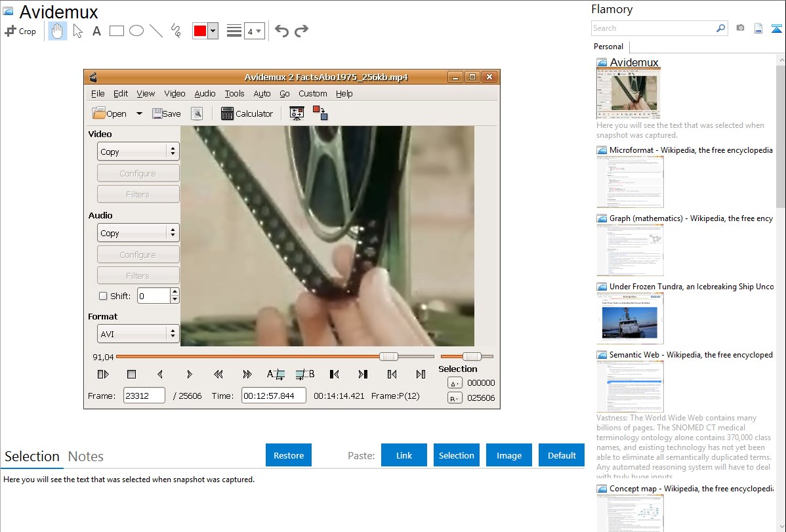Click the document page icon in Flamory

(758, 28)
